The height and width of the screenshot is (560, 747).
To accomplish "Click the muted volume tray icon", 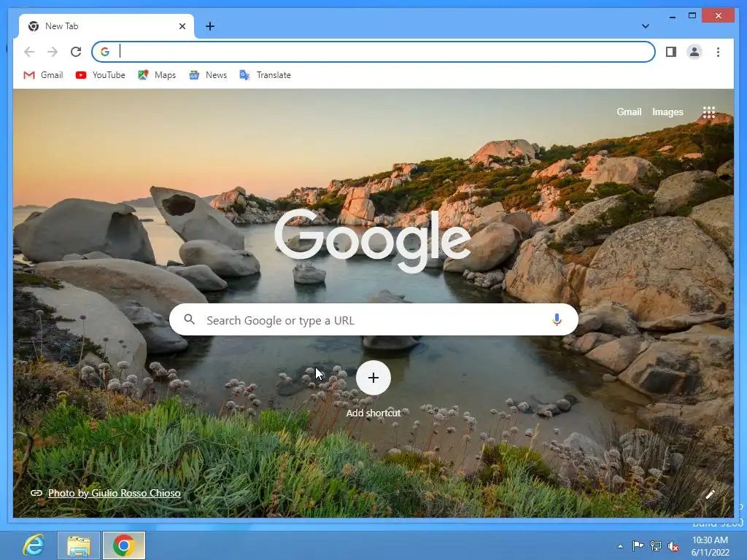I will pyautogui.click(x=673, y=545).
